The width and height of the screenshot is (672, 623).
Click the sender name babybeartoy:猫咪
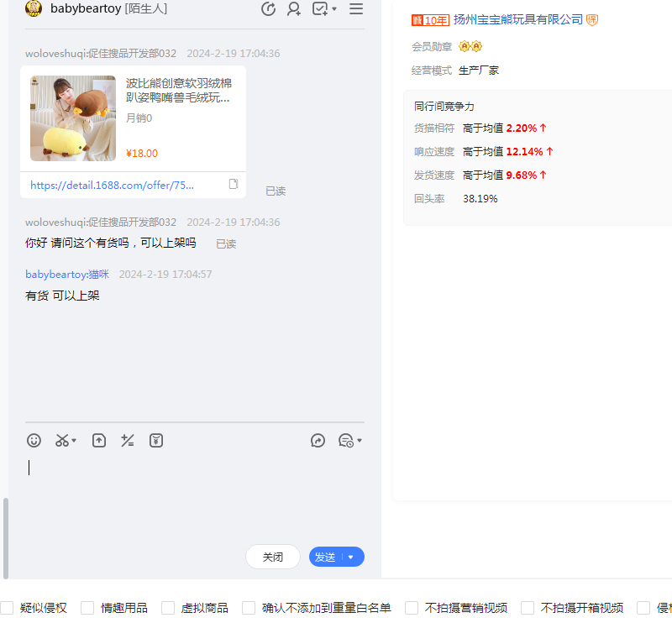tap(67, 275)
